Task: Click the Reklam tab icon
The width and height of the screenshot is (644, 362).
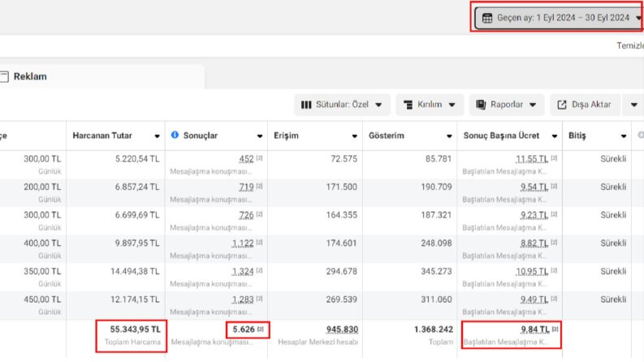Action: pyautogui.click(x=4, y=76)
